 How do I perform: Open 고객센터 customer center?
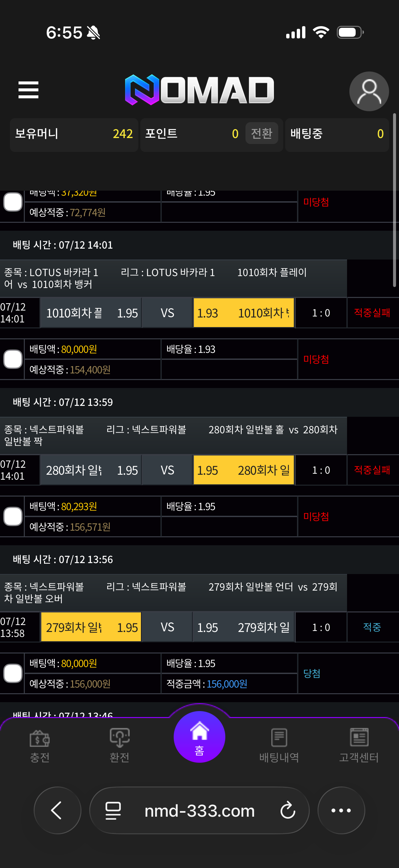(359, 746)
